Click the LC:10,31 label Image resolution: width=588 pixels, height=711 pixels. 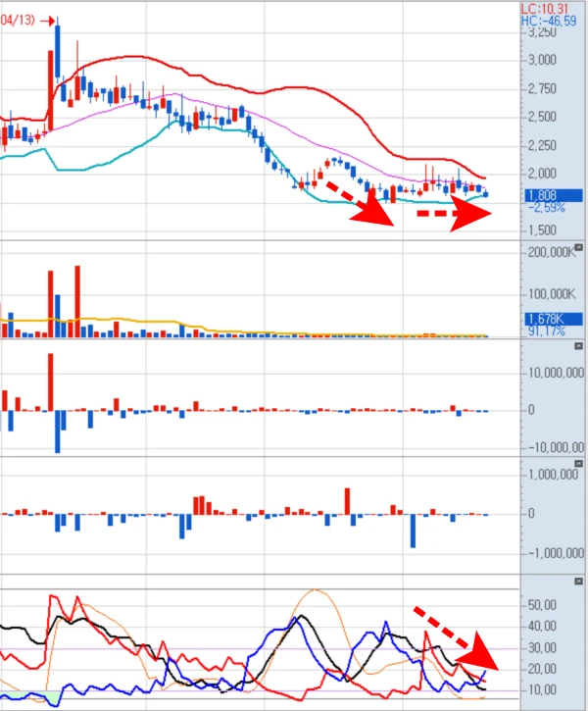point(545,9)
